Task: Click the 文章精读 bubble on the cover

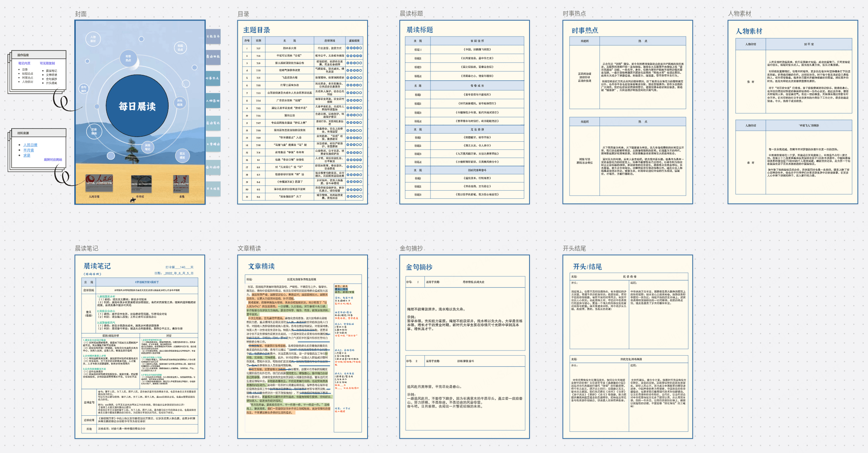Action: (x=94, y=131)
